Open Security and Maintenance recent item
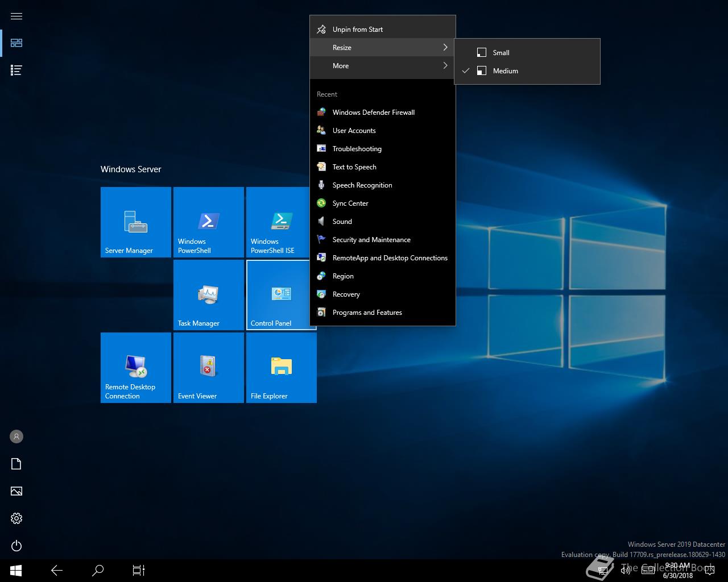728x582 pixels. [383, 239]
